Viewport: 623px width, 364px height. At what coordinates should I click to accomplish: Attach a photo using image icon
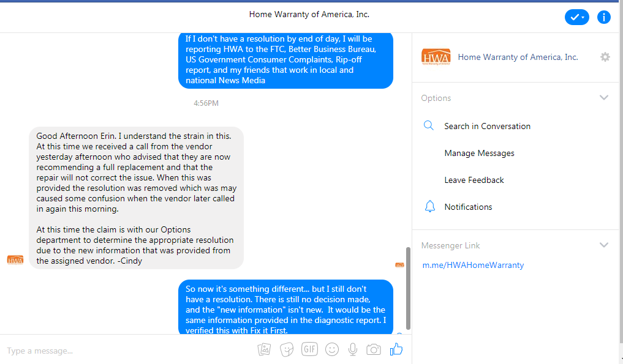pos(264,349)
